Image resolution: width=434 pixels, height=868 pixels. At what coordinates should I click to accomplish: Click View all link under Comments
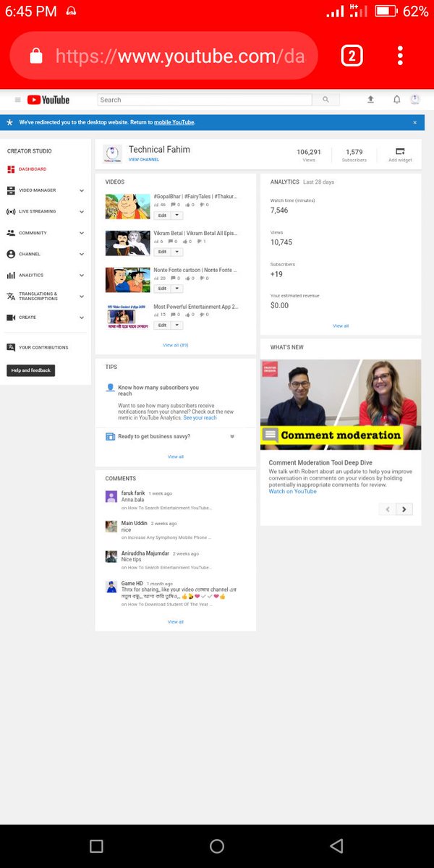[x=176, y=622]
